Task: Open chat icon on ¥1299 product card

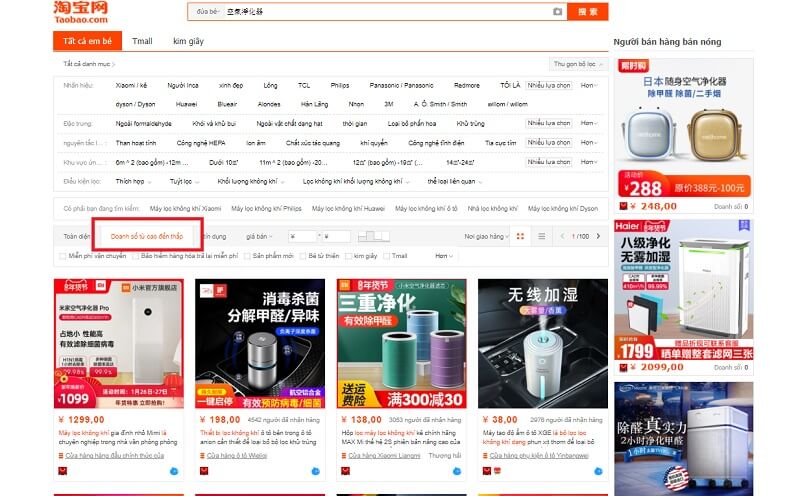Action: tap(174, 471)
